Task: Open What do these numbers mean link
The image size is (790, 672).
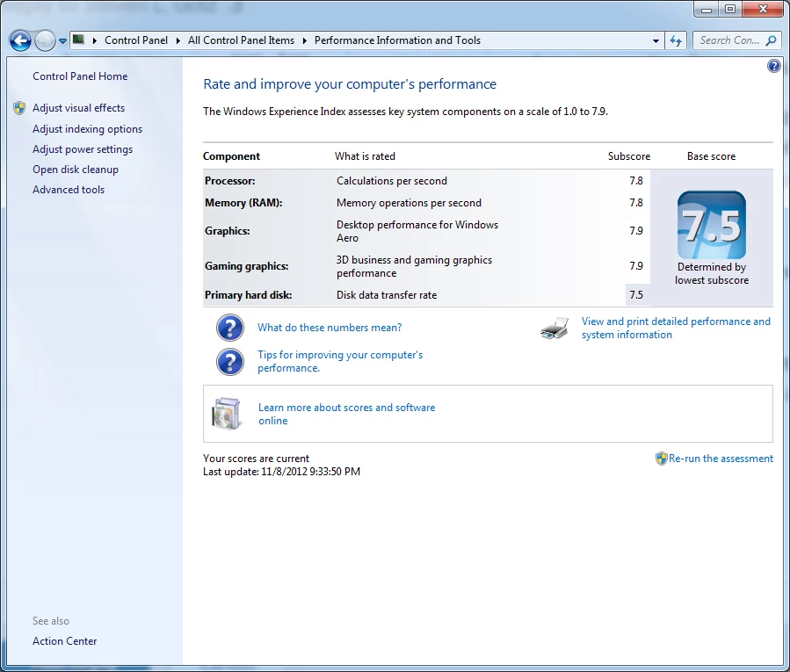Action: pos(330,328)
